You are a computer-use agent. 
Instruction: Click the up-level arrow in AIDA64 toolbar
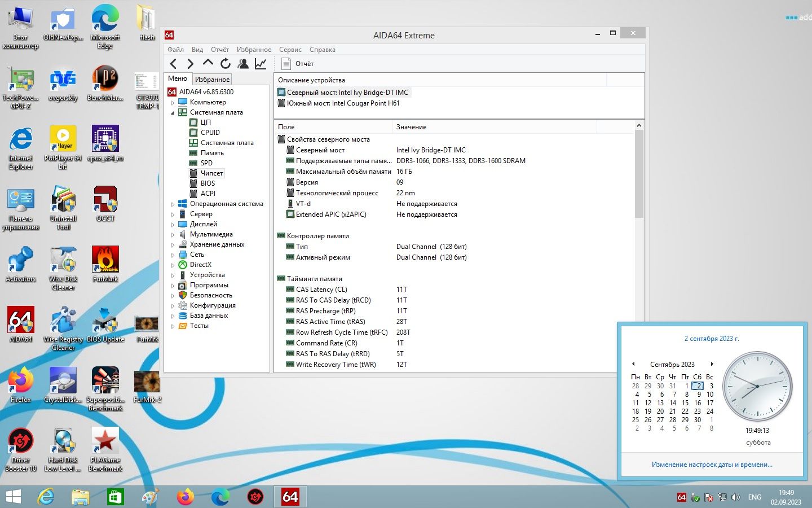click(208, 63)
